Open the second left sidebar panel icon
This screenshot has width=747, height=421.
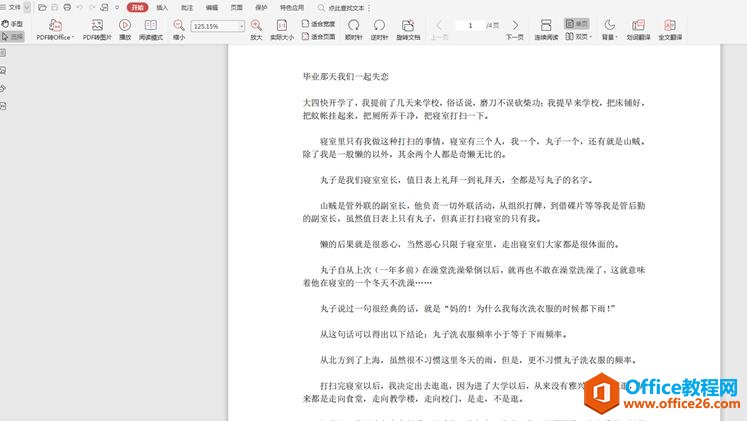click(x=3, y=70)
